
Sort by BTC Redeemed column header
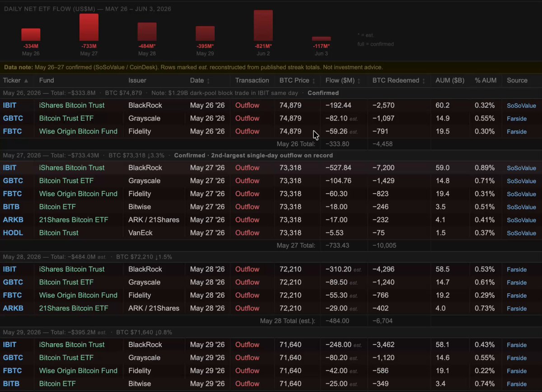coord(399,80)
